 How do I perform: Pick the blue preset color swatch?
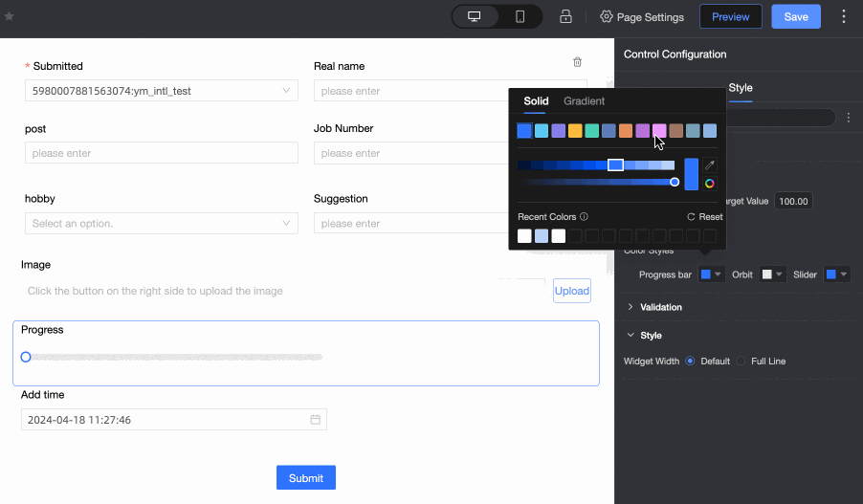[x=524, y=131]
